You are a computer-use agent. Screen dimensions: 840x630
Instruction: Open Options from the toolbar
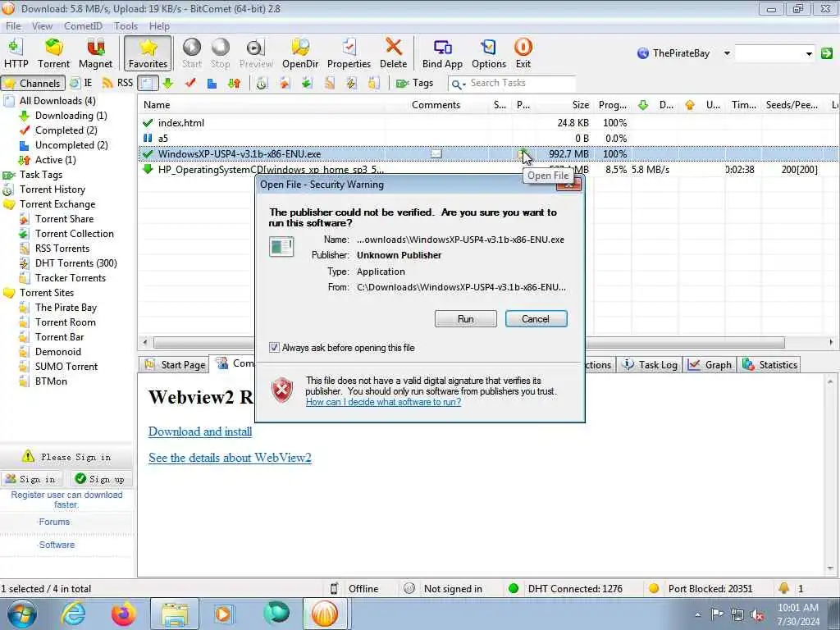pos(489,53)
